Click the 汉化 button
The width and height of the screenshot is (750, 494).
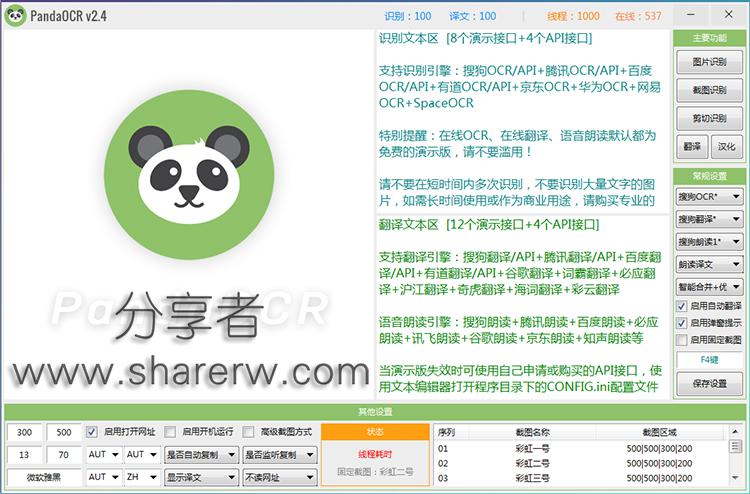click(726, 146)
